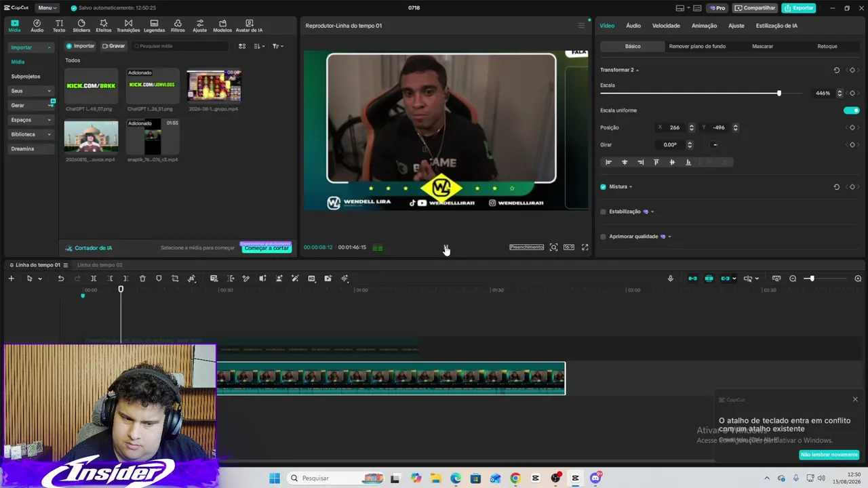Toggle main track magnet snapping
The height and width of the screenshot is (488, 868).
692,279
